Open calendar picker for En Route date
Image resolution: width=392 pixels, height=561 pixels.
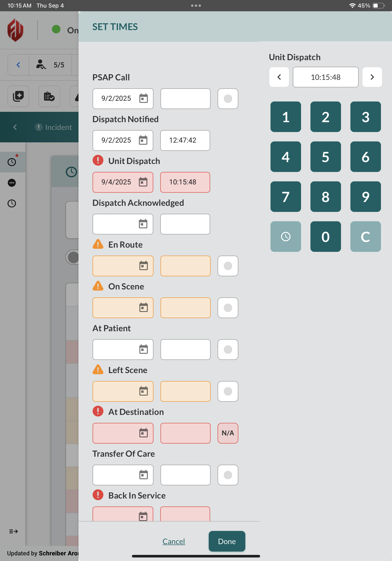143,266
